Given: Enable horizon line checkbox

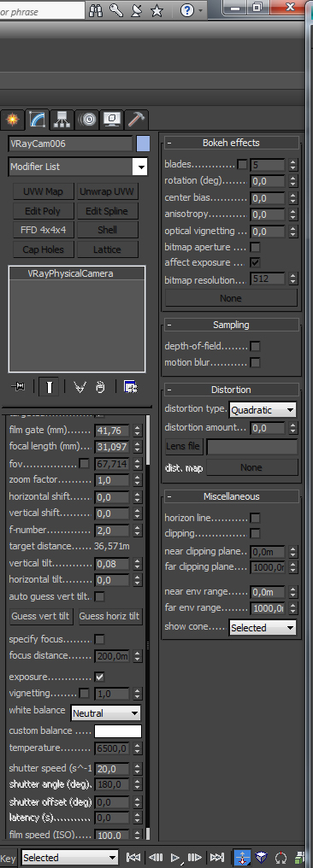Looking at the screenshot, I should click(x=256, y=518).
